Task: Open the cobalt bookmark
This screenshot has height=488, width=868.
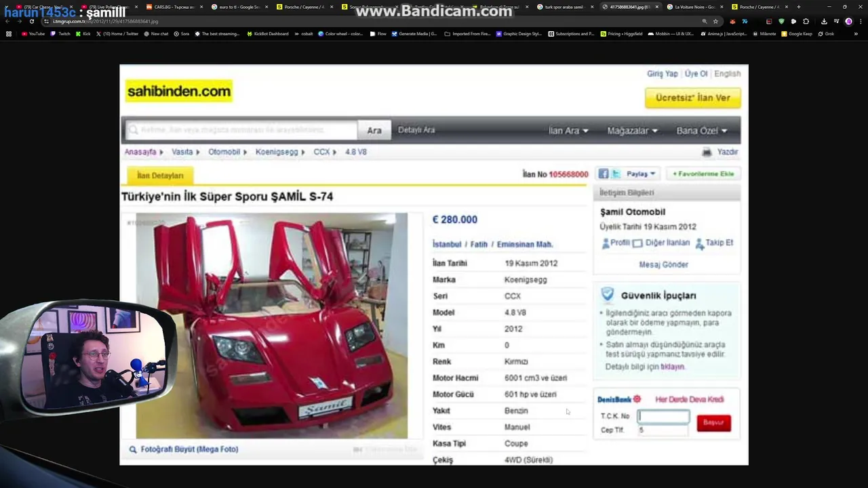Action: (x=304, y=34)
